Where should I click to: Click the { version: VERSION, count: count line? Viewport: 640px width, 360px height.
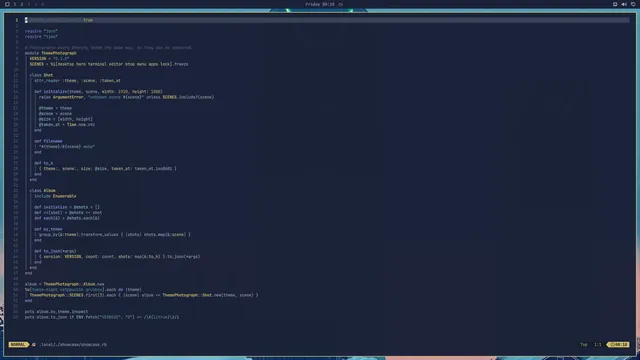[120, 257]
